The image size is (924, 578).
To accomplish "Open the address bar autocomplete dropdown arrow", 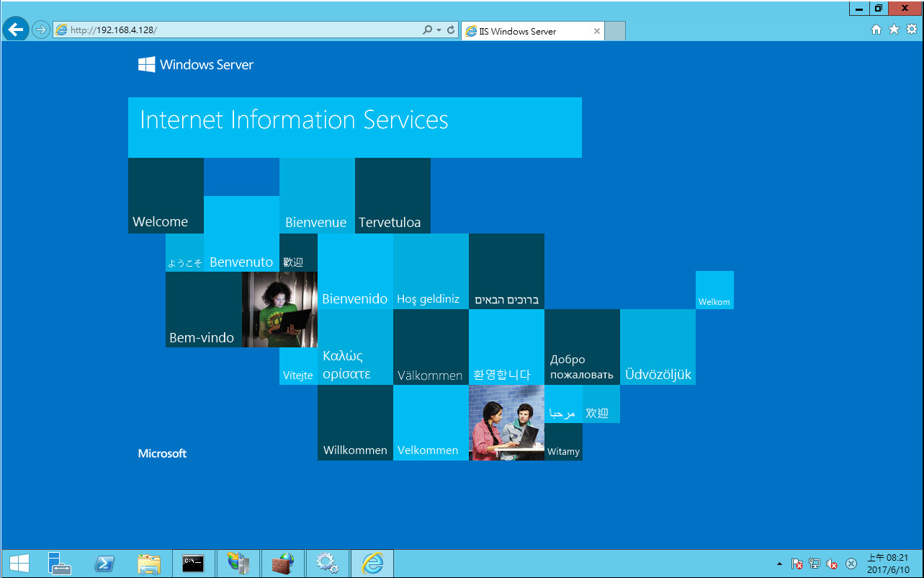I will (439, 30).
